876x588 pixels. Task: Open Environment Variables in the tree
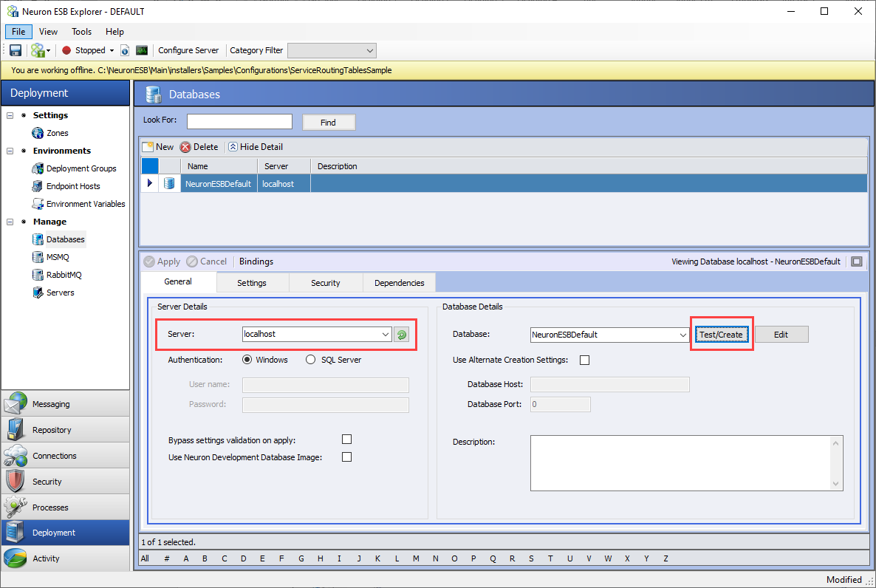click(86, 204)
